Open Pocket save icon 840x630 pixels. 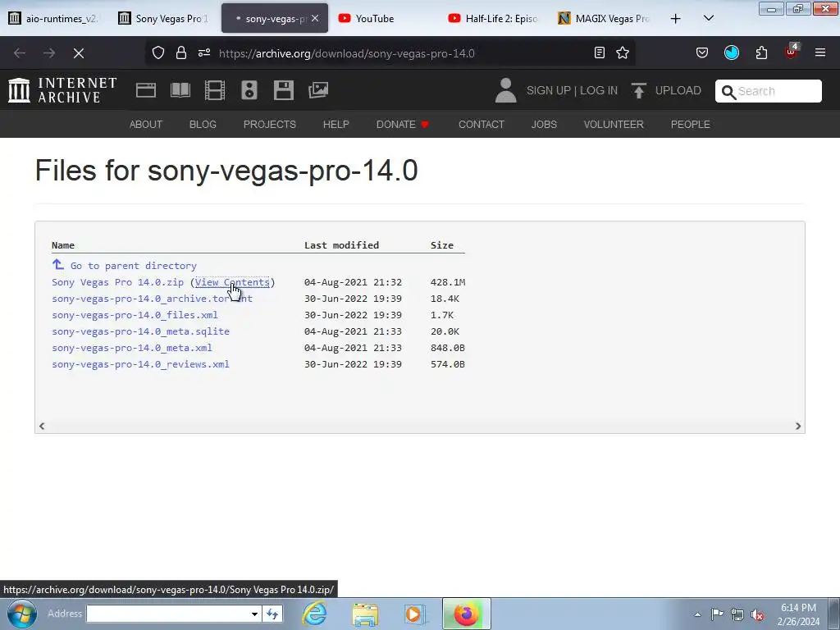point(702,52)
